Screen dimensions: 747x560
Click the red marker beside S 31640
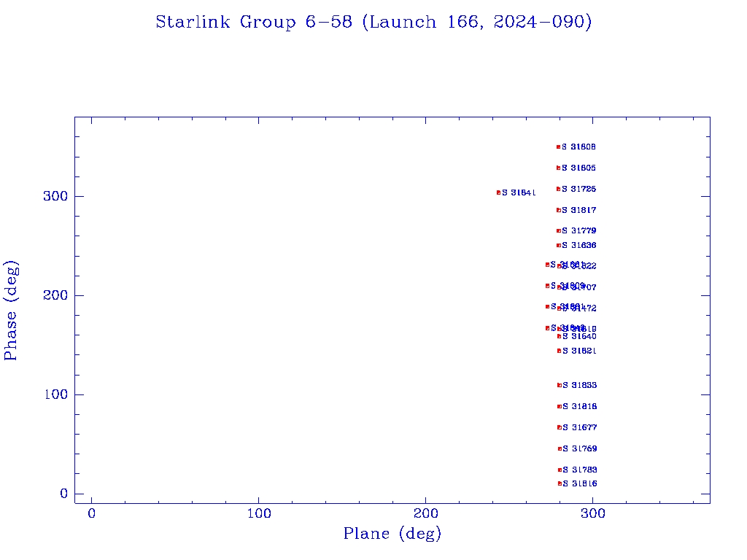click(559, 336)
